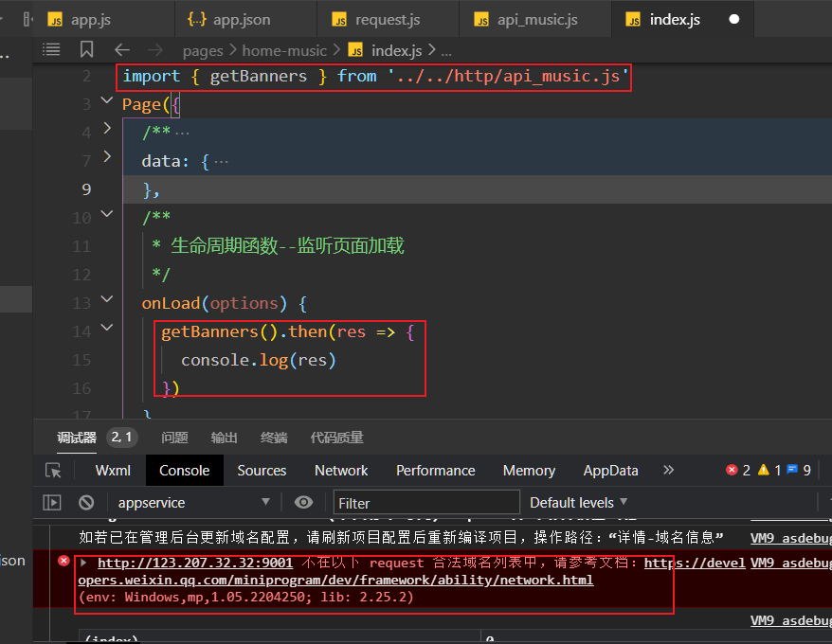Click the console Filter input field
832x644 pixels.
(426, 503)
